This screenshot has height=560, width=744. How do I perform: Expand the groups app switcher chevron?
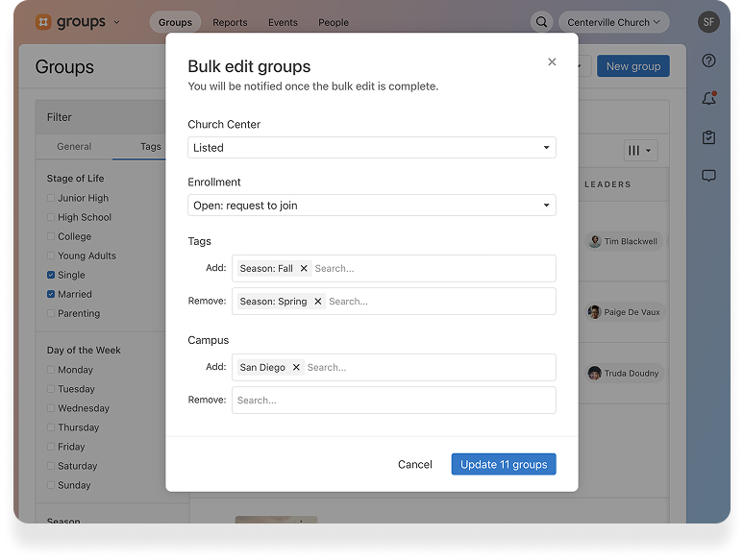[x=116, y=22]
